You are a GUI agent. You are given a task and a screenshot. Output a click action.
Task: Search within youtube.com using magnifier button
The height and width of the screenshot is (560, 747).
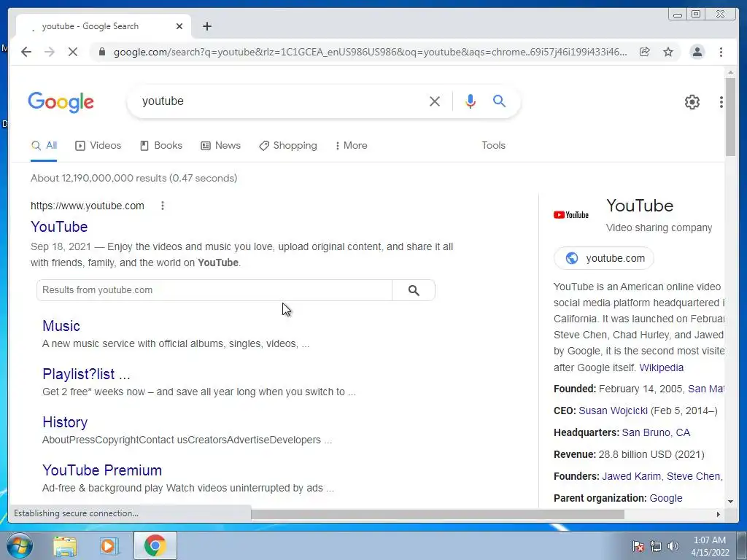click(x=414, y=290)
